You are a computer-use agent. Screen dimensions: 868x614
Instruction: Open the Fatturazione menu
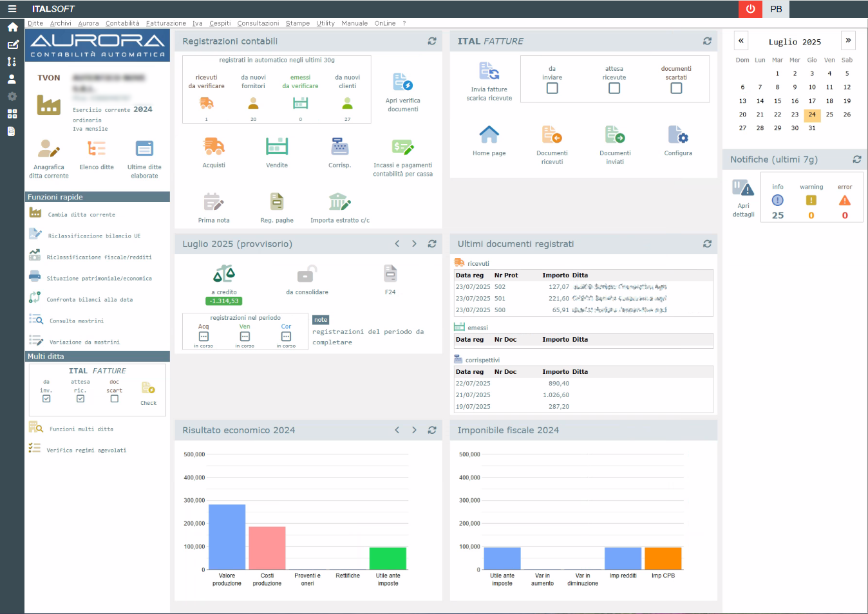166,23
